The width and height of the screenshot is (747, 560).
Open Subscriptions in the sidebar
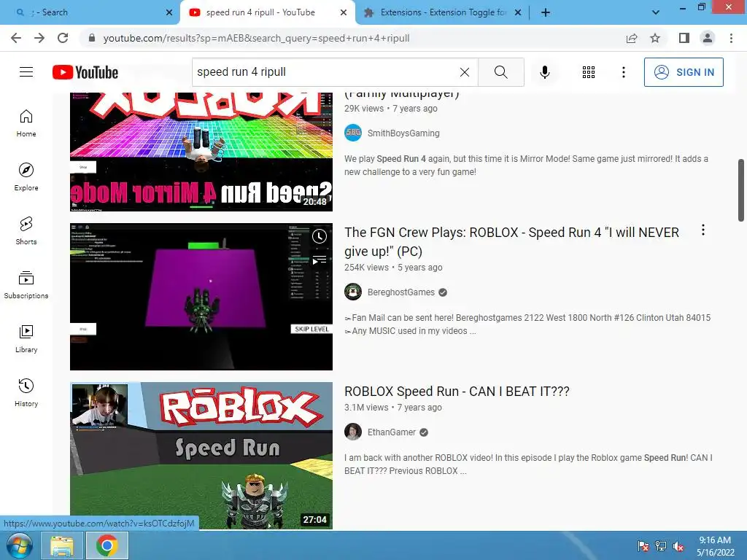coord(26,285)
